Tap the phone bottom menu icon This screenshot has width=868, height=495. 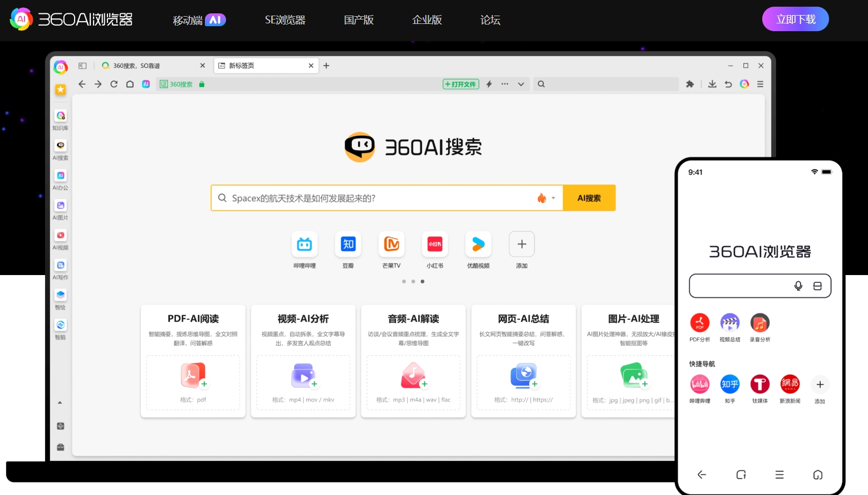[779, 474]
